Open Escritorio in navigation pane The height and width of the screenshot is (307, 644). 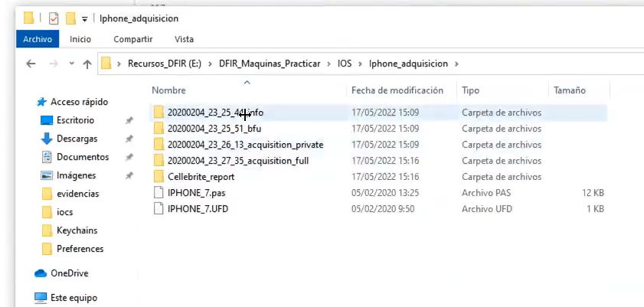point(76,120)
